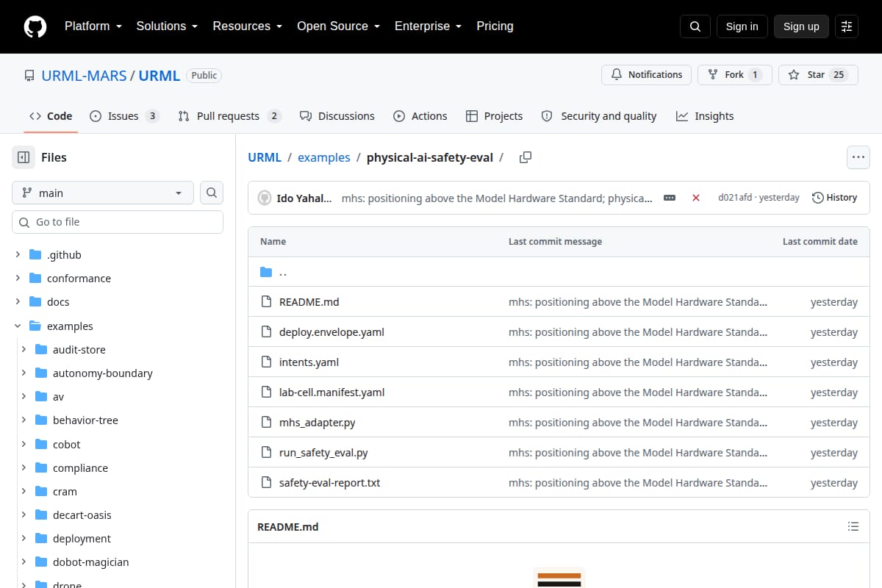This screenshot has width=882, height=588.
Task: Expand the conformance folder chevron
Action: point(18,279)
